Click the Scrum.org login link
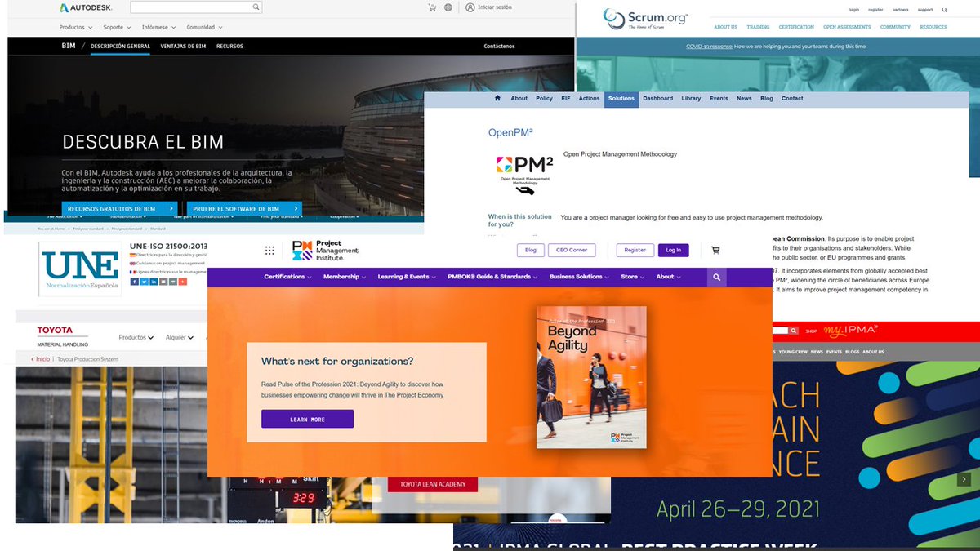 [x=854, y=10]
